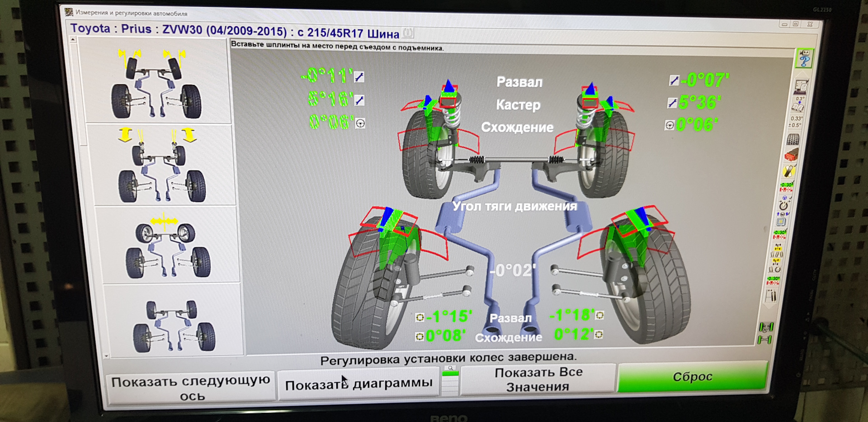Click the wheel track width icon

(x=771, y=296)
